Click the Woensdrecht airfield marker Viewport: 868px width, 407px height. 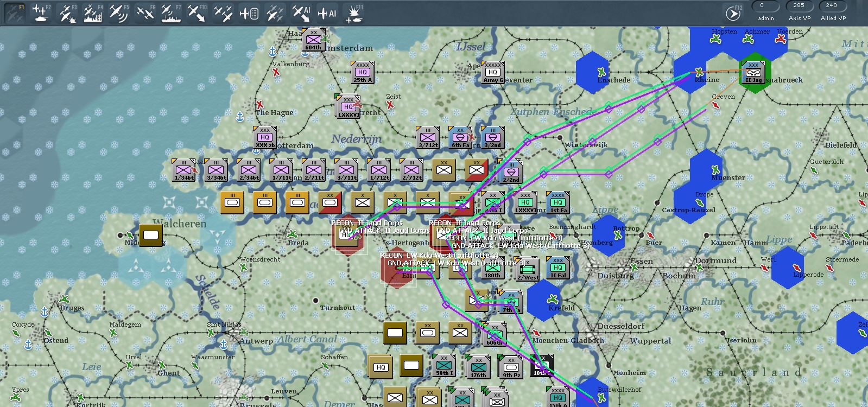click(x=244, y=268)
